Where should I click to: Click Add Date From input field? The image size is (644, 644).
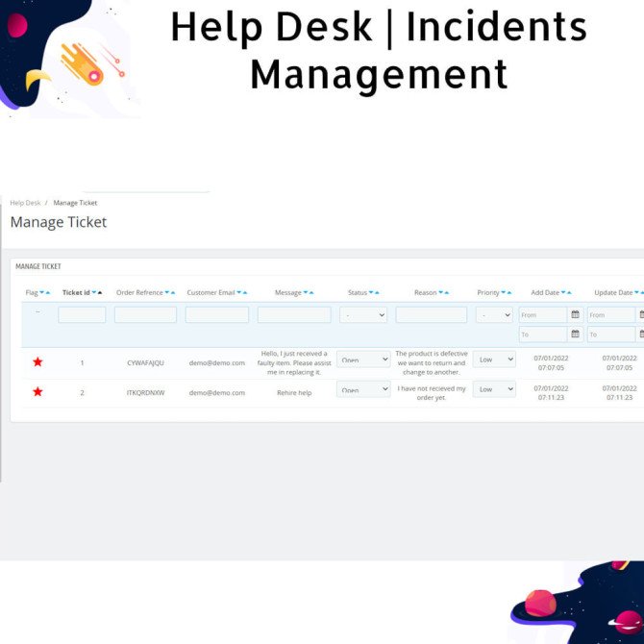[x=543, y=315]
